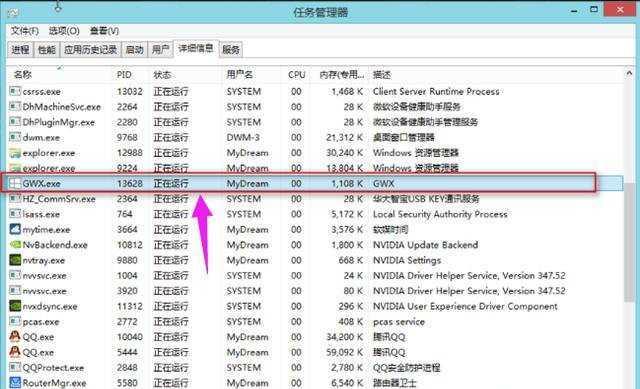Sort by the 内存(专用 column header
This screenshot has width=640, height=389.
click(342, 75)
